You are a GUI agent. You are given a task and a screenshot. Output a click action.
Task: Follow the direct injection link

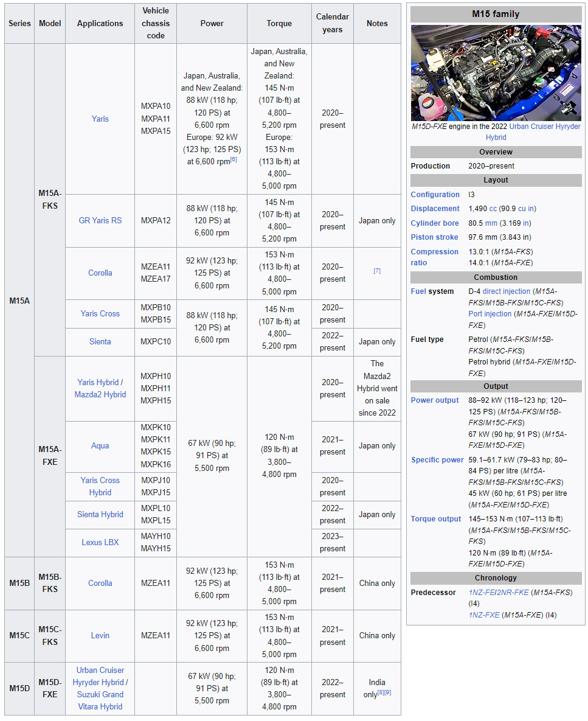tap(507, 291)
